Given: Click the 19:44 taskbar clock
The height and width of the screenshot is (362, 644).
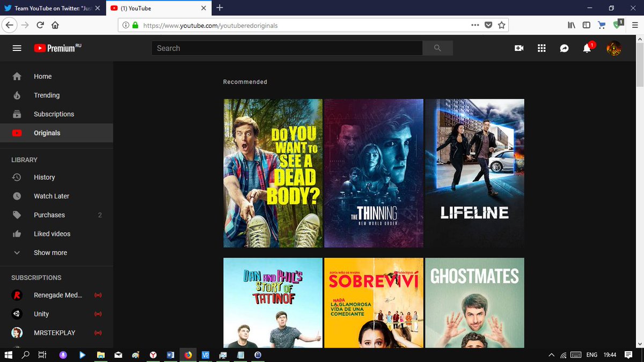Looking at the screenshot, I should point(609,354).
